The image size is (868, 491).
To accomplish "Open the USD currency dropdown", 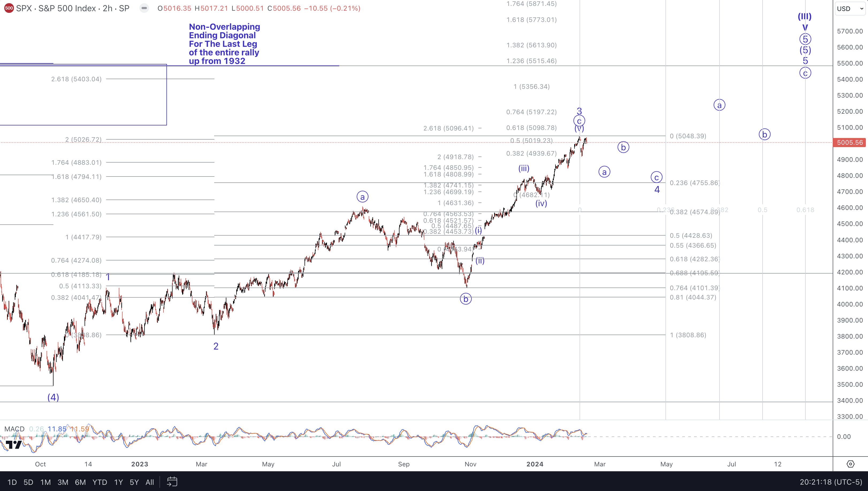I will coord(850,9).
